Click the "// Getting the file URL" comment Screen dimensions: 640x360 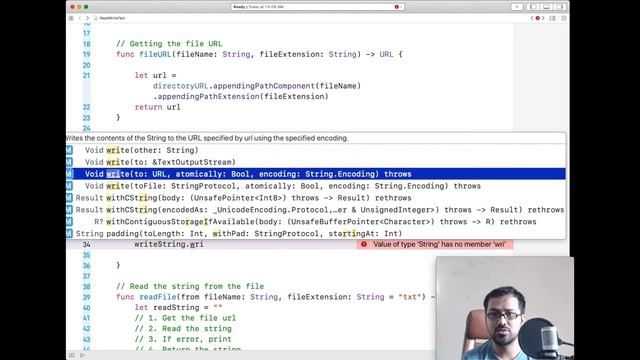[169, 44]
